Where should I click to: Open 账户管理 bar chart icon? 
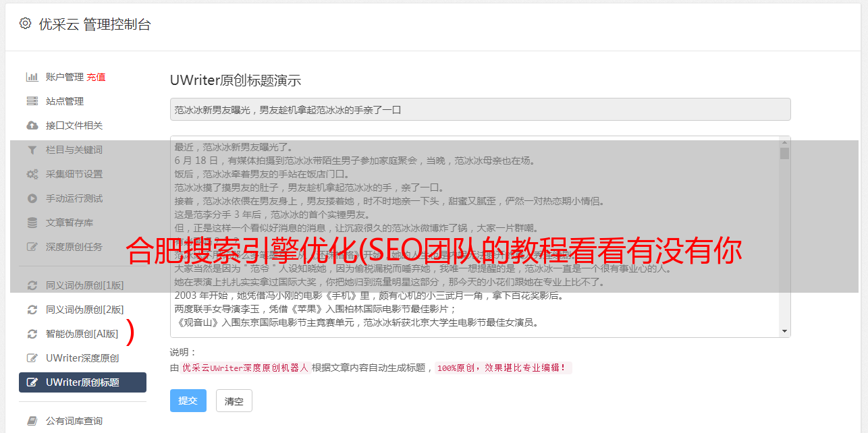click(x=32, y=77)
